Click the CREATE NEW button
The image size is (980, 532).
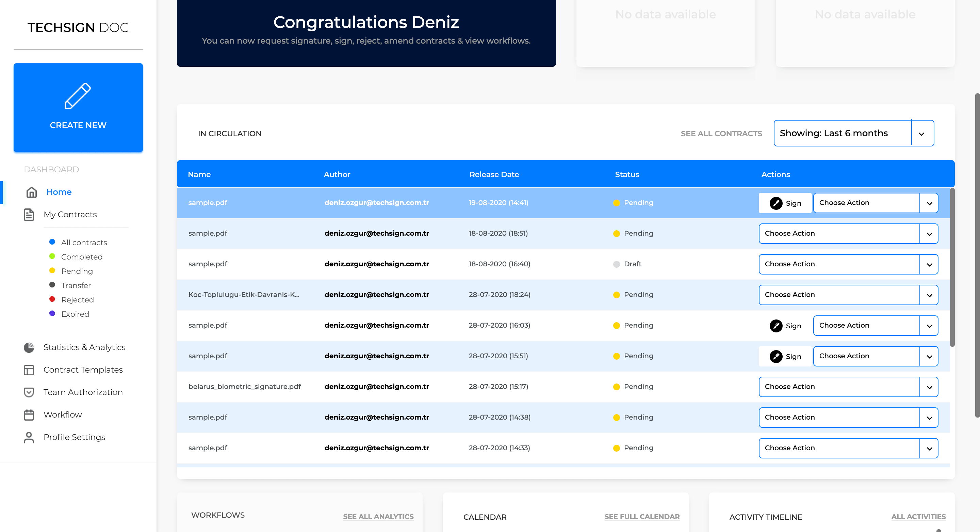(78, 108)
